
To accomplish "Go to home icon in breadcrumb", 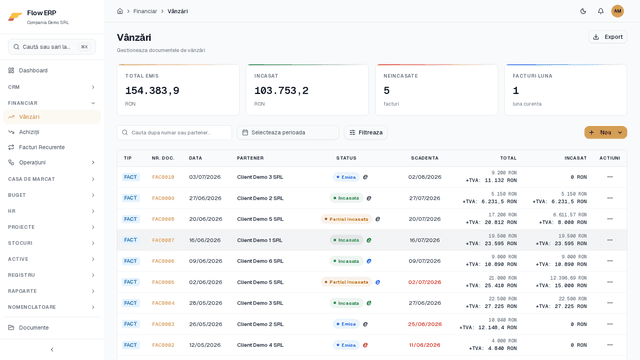I will click(x=120, y=11).
